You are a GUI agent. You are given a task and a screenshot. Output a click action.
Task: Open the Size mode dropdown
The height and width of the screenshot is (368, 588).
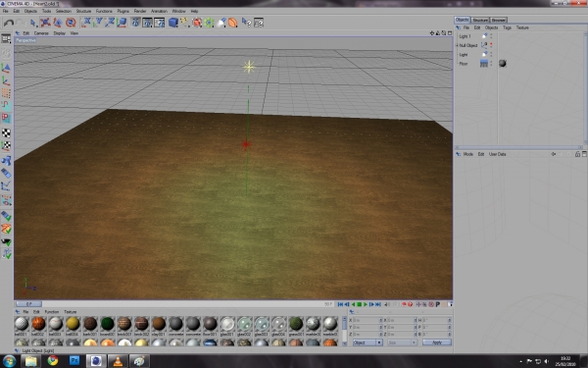(402, 342)
